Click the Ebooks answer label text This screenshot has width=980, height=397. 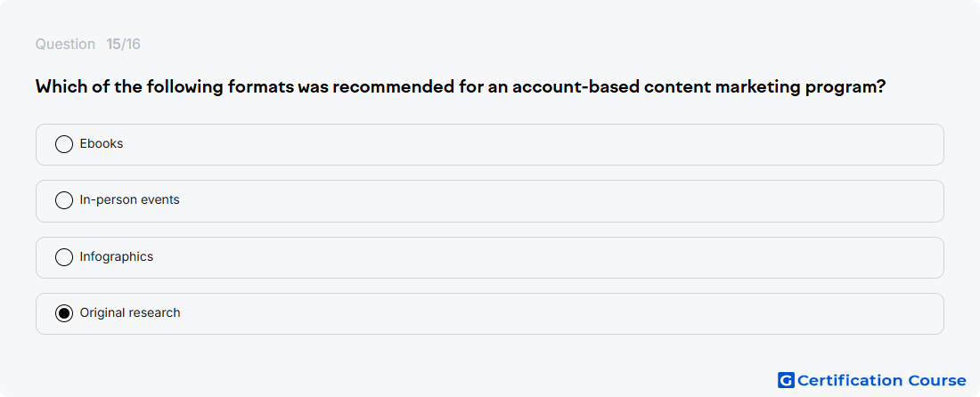click(102, 143)
